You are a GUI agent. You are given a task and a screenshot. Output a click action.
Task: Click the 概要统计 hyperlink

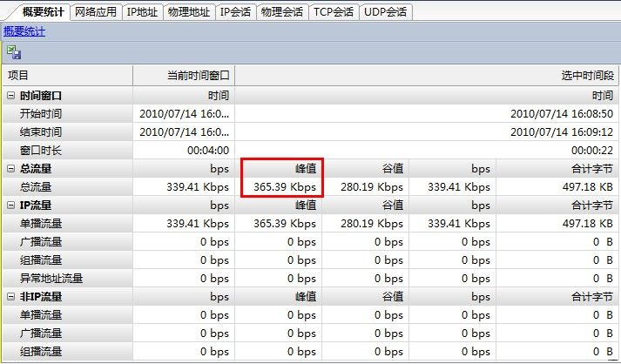[24, 31]
